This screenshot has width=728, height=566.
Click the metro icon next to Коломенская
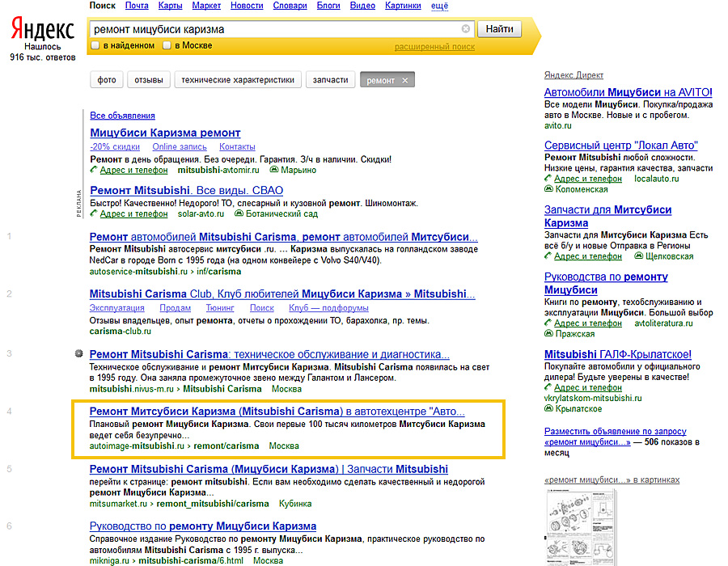click(548, 189)
